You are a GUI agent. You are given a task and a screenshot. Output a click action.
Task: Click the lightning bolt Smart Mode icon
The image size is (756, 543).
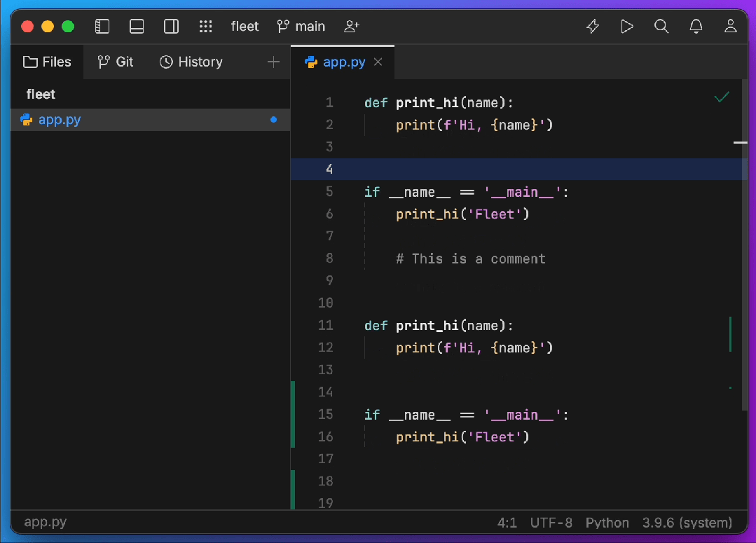[593, 27]
